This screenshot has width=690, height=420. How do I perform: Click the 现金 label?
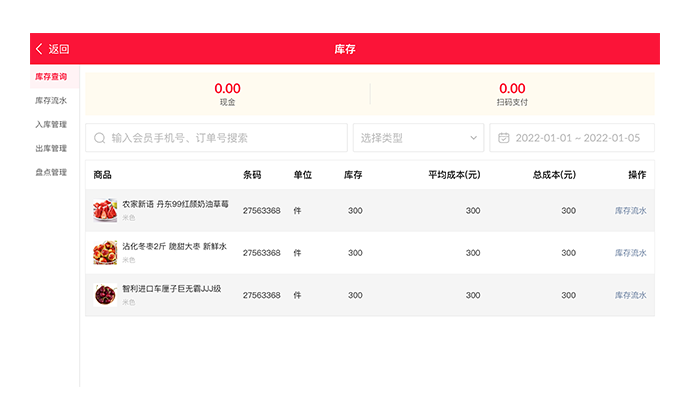tap(228, 102)
